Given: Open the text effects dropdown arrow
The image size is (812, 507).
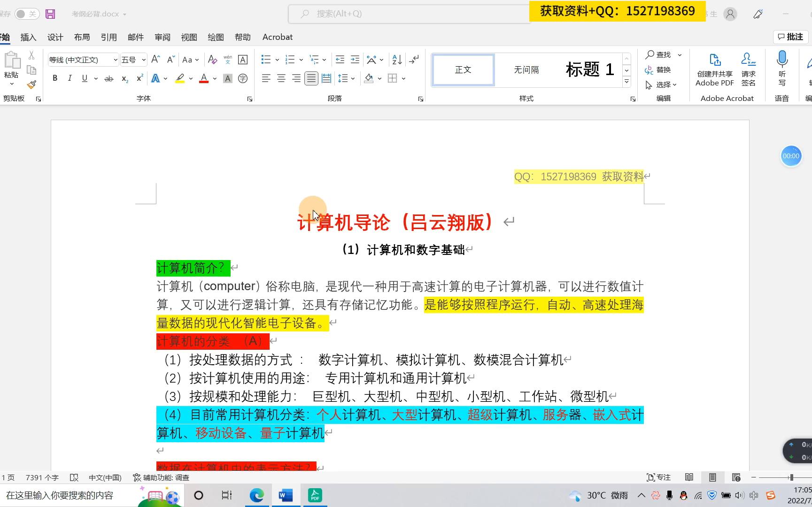Looking at the screenshot, I should pyautogui.click(x=165, y=78).
